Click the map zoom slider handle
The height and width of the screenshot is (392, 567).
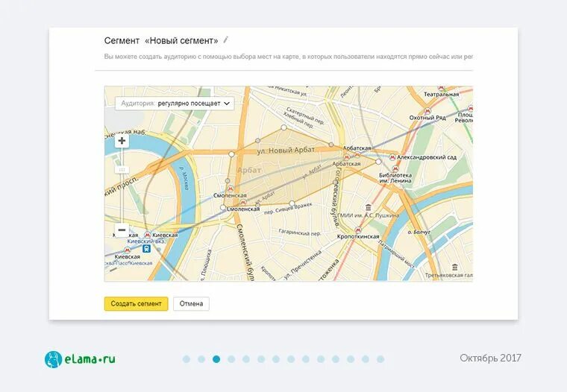[122, 169]
